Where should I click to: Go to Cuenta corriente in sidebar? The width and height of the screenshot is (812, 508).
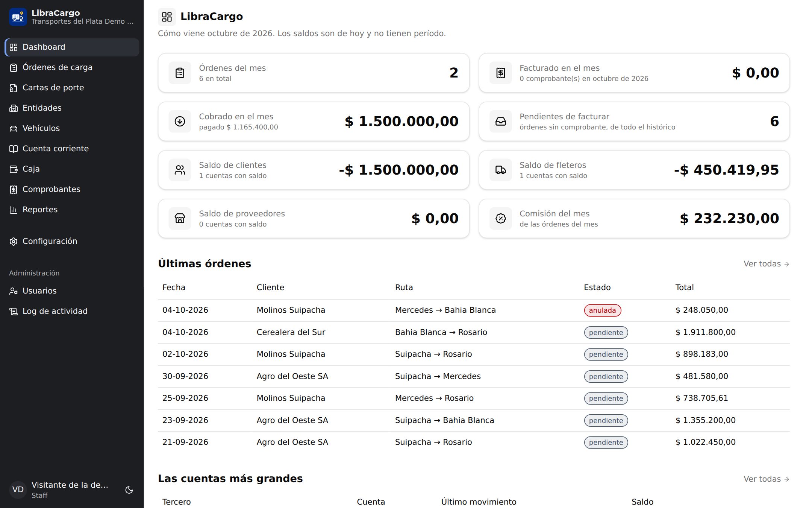72,149
